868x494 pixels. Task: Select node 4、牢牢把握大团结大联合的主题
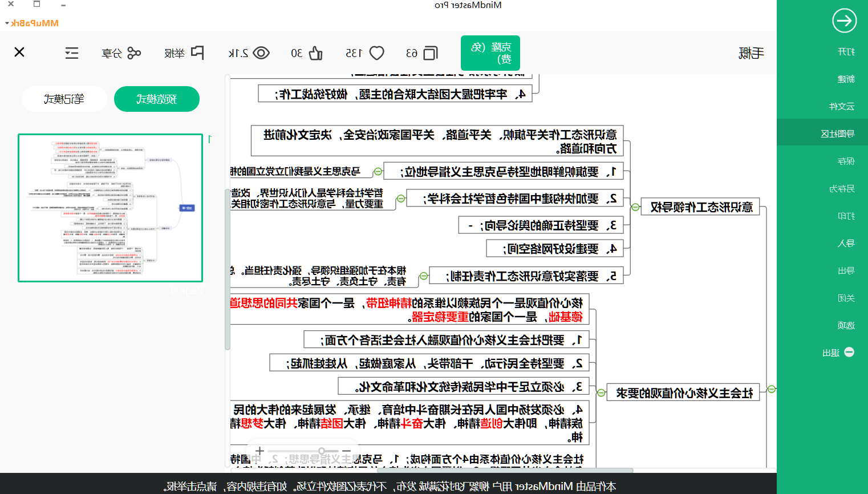[395, 94]
